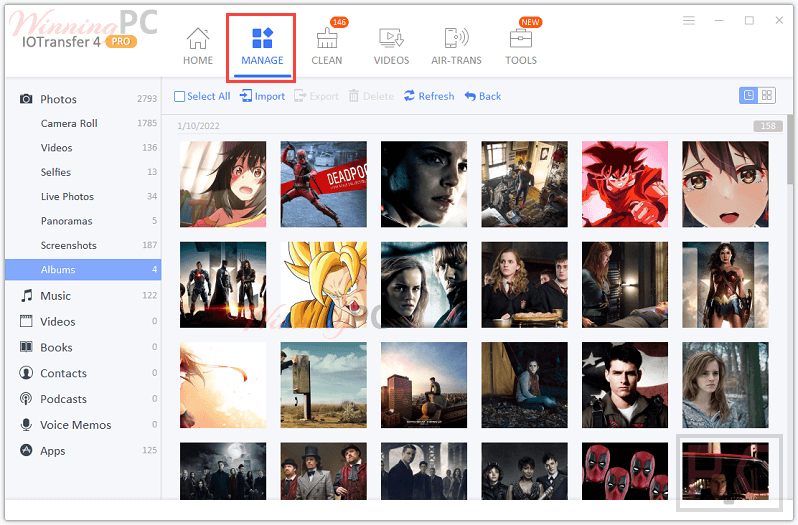This screenshot has width=798, height=525.
Task: Click the Import arrow icon
Action: click(246, 96)
